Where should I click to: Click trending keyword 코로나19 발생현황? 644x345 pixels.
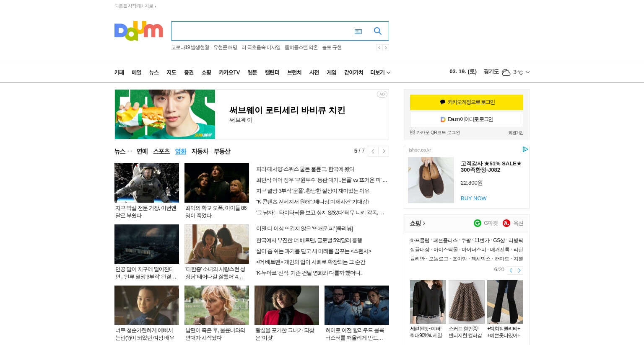(190, 48)
